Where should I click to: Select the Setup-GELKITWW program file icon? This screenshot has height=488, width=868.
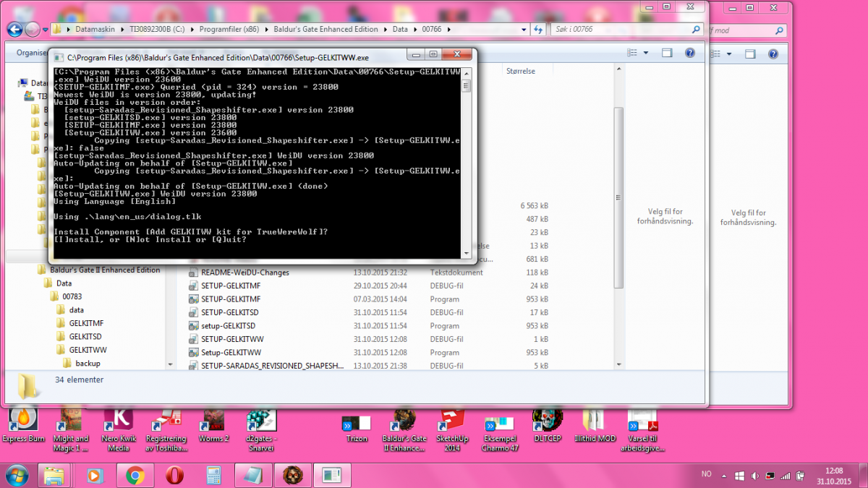(193, 353)
